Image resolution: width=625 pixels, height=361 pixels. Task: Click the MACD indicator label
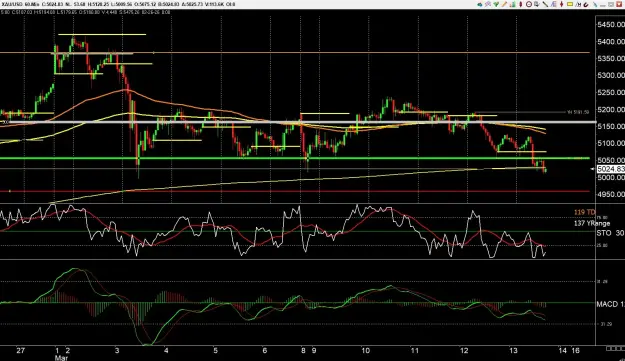tap(610, 304)
